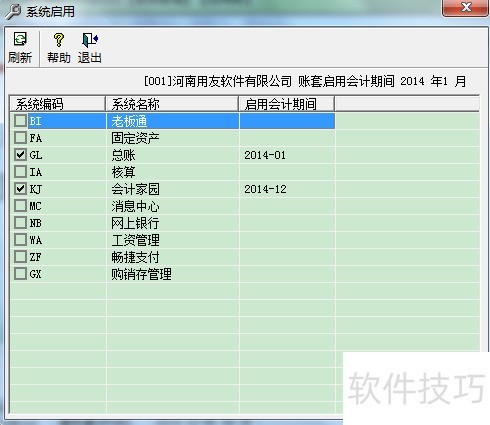
Task: Uncheck the GL 总账 checkbox
Action: (x=20, y=155)
